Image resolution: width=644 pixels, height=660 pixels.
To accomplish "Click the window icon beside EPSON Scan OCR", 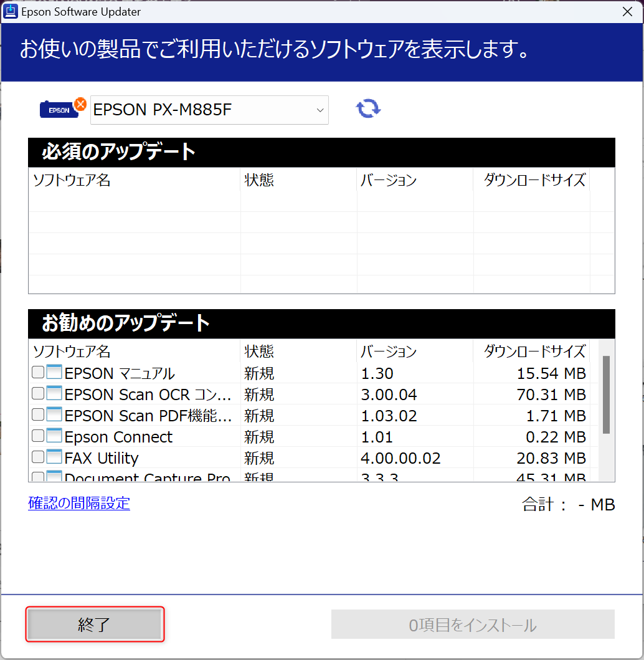I will [x=54, y=393].
